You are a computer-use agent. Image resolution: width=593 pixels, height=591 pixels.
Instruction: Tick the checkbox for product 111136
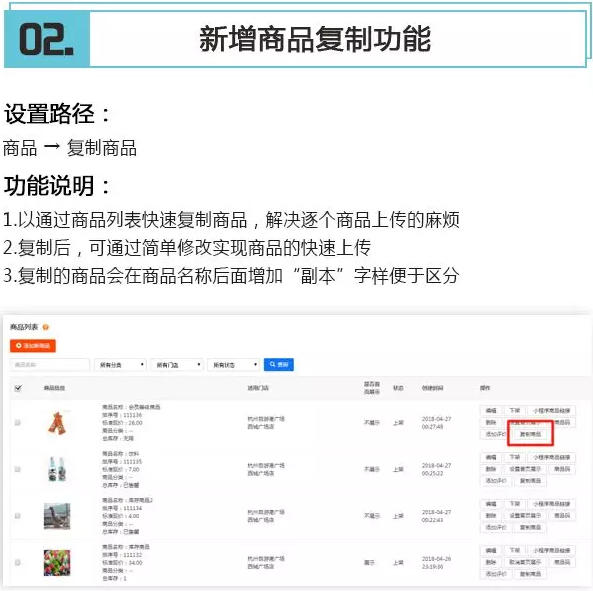coord(17,422)
